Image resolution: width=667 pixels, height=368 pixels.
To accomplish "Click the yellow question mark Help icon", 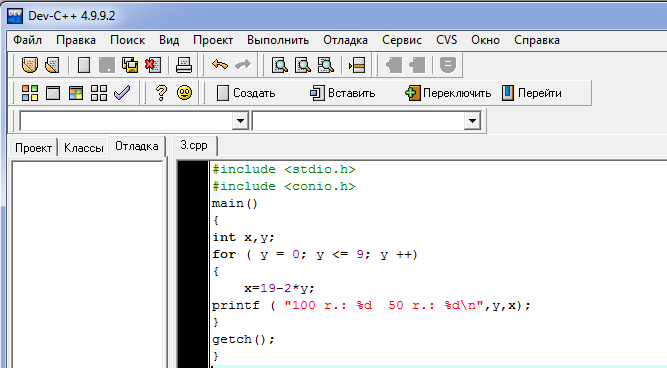I will point(161,93).
